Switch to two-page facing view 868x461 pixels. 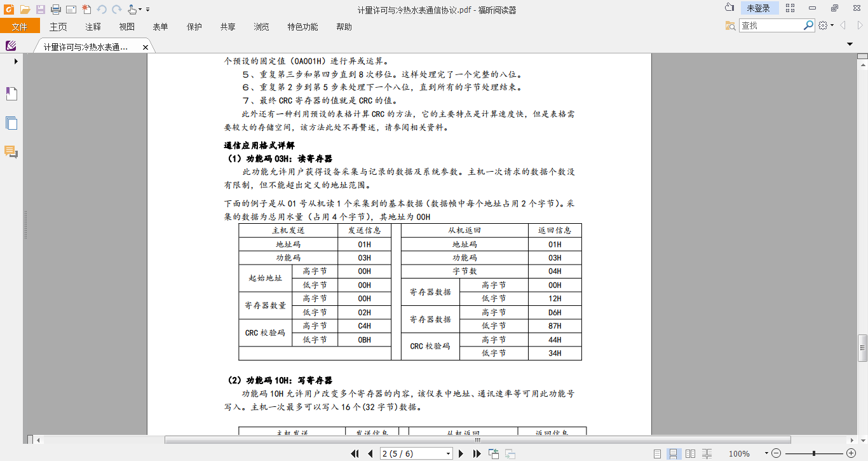pyautogui.click(x=690, y=453)
